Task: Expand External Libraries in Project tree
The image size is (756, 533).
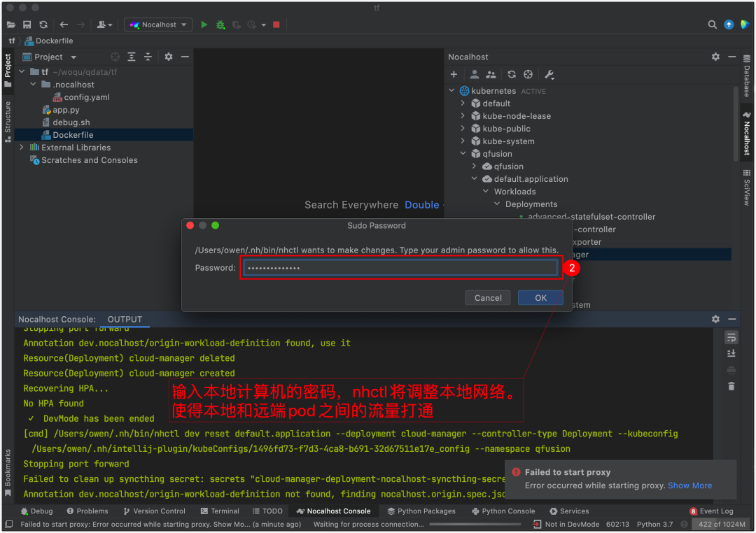Action: (21, 148)
